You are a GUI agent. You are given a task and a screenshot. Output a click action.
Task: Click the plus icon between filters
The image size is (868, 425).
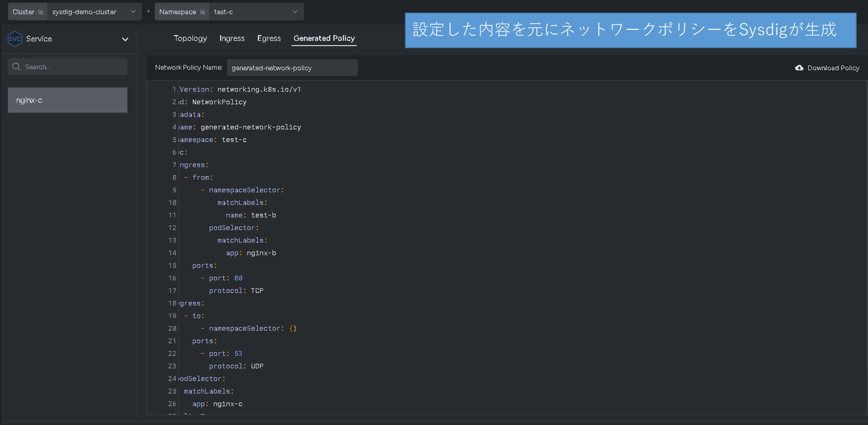(148, 11)
